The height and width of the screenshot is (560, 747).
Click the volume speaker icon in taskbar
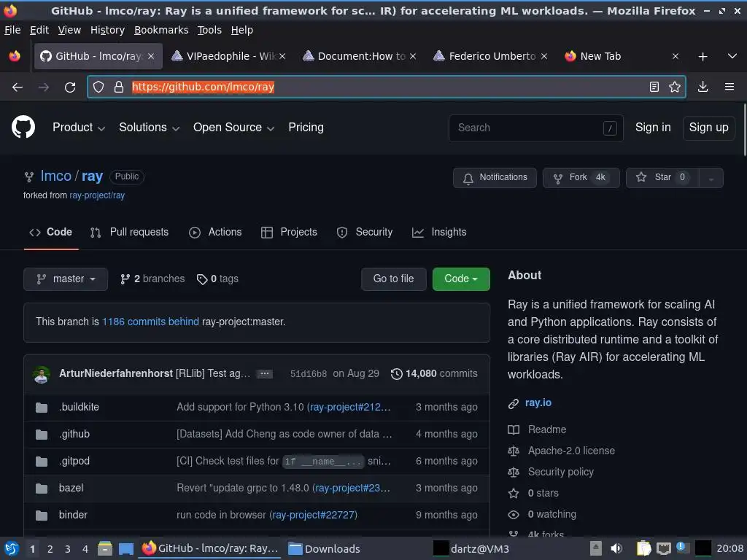point(616,548)
